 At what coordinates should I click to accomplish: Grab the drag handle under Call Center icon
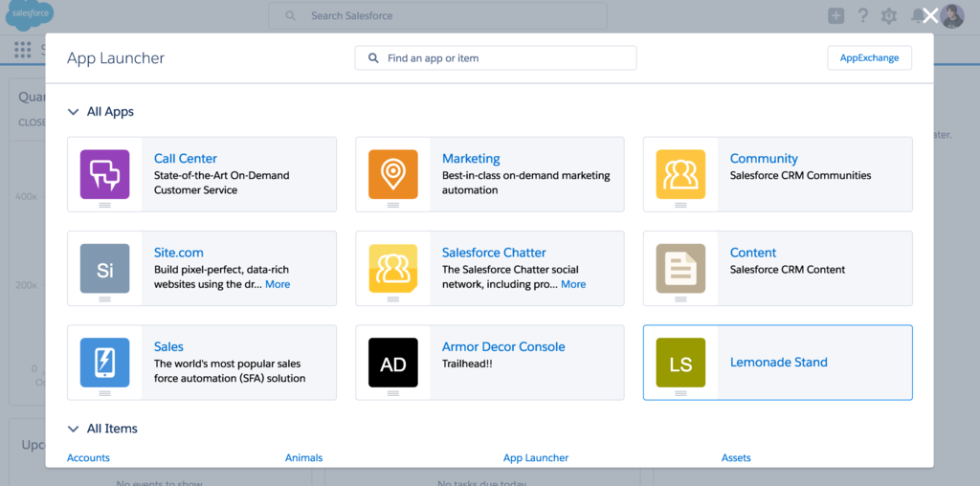pyautogui.click(x=105, y=205)
